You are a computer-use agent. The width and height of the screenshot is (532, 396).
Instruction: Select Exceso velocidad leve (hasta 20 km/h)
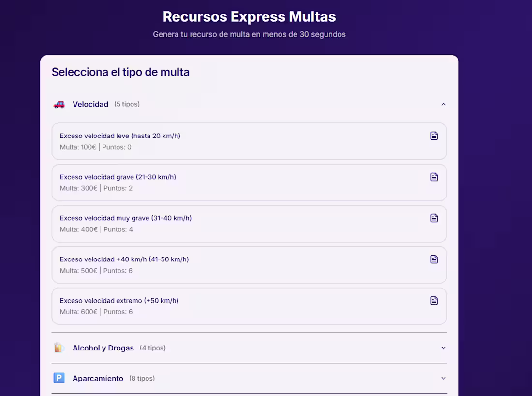click(249, 141)
